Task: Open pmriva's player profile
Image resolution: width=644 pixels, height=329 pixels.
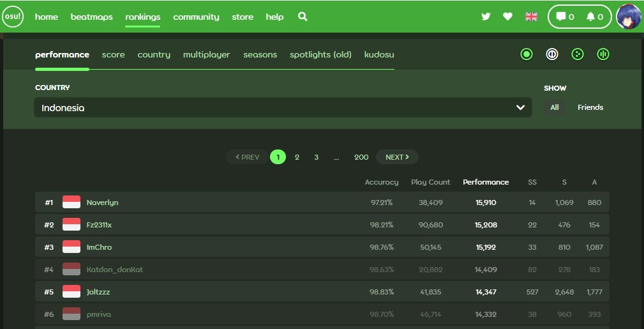Action: [x=98, y=314]
